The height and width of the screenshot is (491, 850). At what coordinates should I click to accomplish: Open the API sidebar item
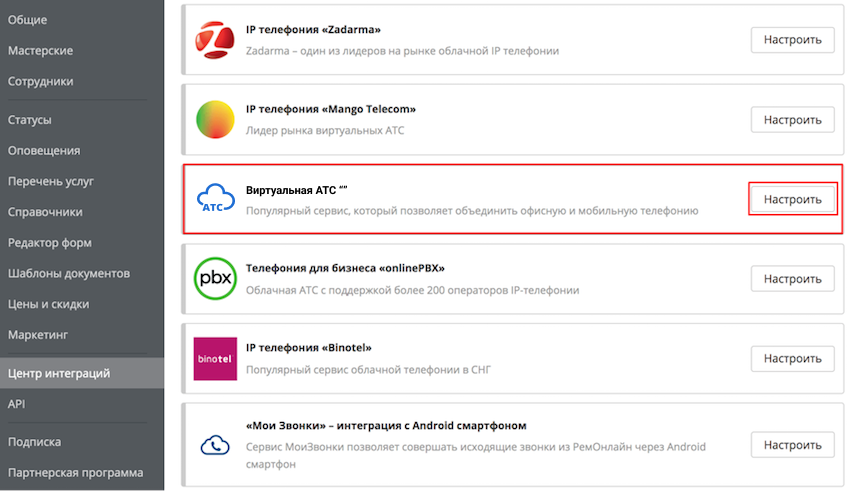[x=16, y=404]
